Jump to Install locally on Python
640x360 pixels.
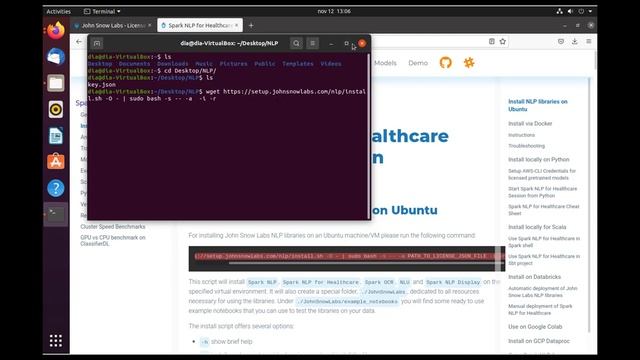click(538, 159)
